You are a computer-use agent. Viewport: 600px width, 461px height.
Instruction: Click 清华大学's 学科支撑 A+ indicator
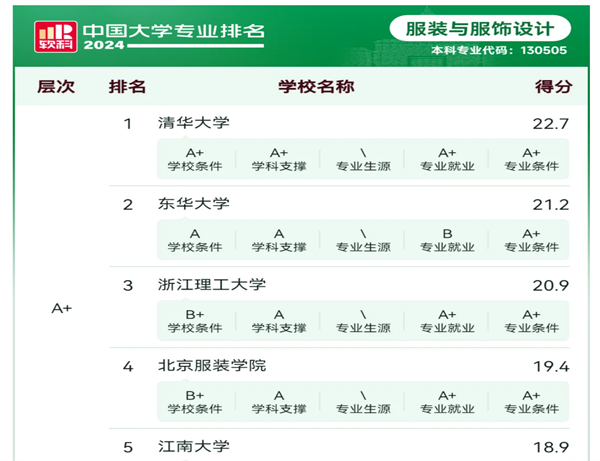pyautogui.click(x=279, y=160)
